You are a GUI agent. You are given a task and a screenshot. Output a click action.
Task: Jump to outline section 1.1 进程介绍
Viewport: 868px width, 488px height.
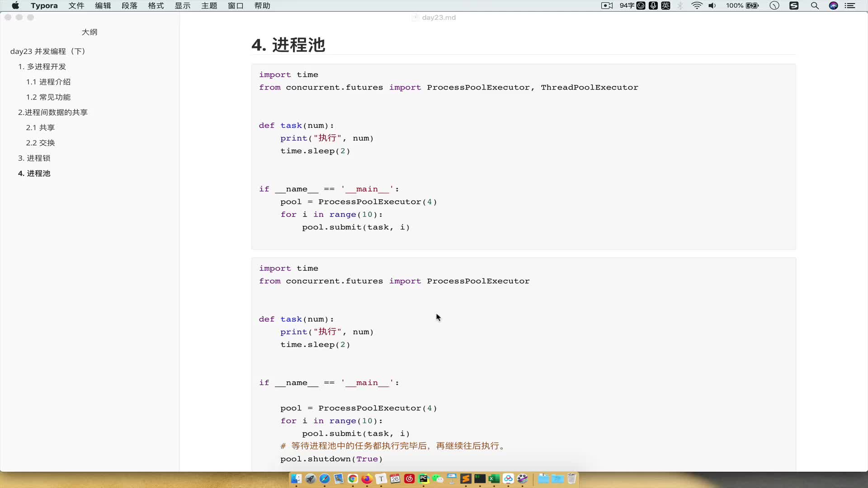[48, 82]
